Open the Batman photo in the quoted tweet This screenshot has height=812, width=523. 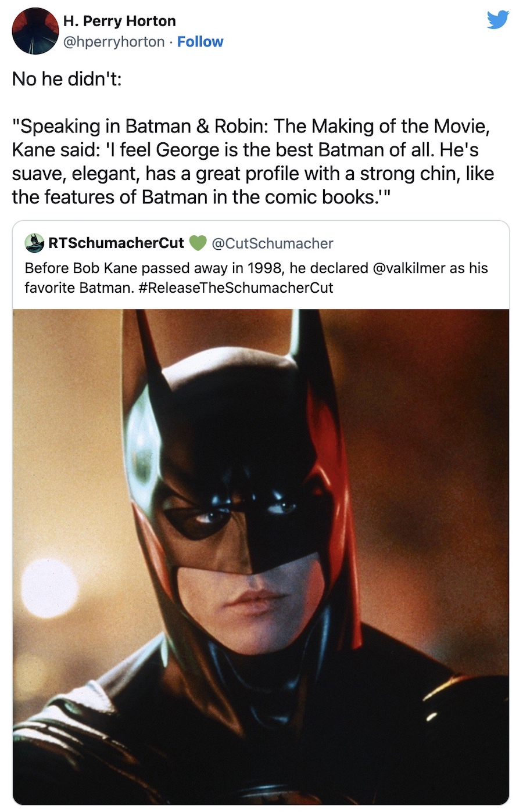(261, 556)
